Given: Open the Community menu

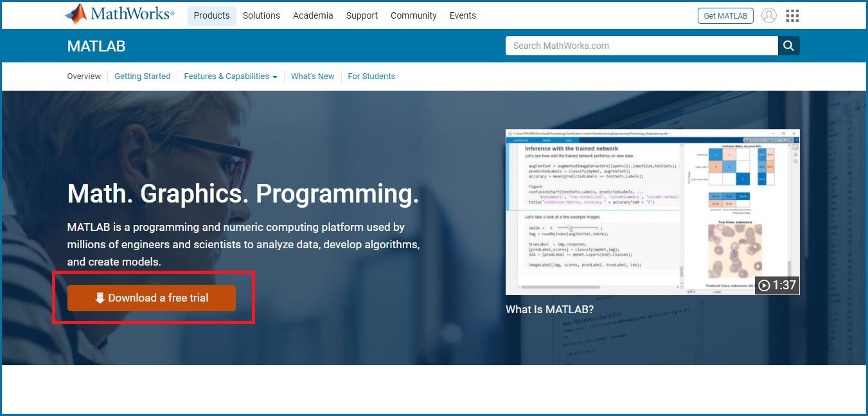Looking at the screenshot, I should click(x=414, y=15).
